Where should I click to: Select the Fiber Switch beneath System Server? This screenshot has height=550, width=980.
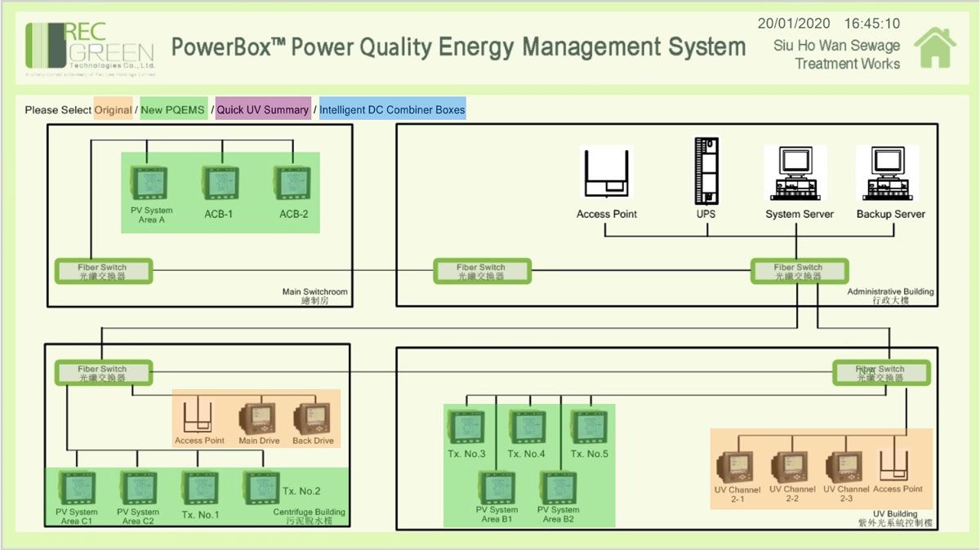pyautogui.click(x=799, y=271)
